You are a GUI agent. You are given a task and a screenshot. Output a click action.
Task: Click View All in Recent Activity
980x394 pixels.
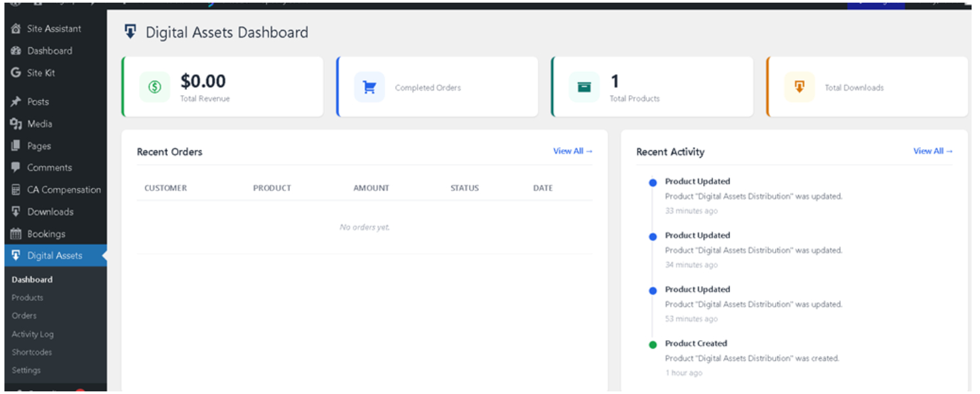(933, 151)
